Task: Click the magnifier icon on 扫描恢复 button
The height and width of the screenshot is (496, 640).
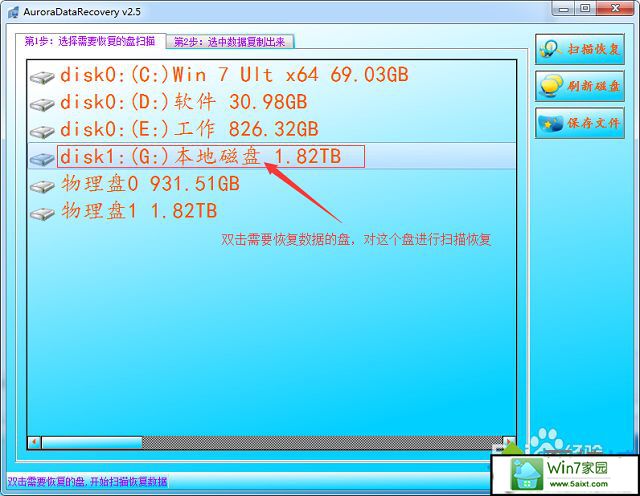Action: tap(551, 49)
